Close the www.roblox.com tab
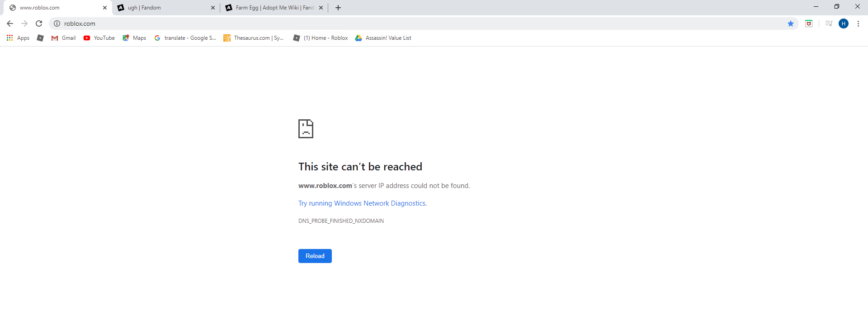This screenshot has width=868, height=310. [x=105, y=8]
